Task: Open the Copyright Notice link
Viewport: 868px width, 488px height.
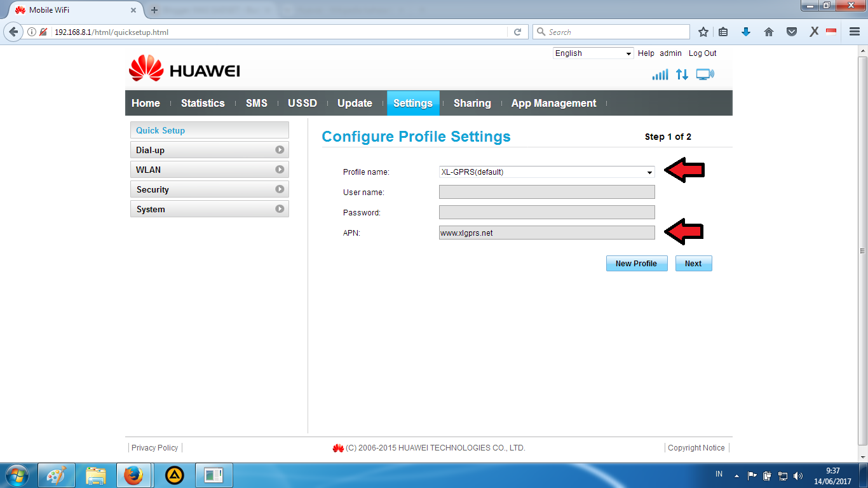Action: 696,448
